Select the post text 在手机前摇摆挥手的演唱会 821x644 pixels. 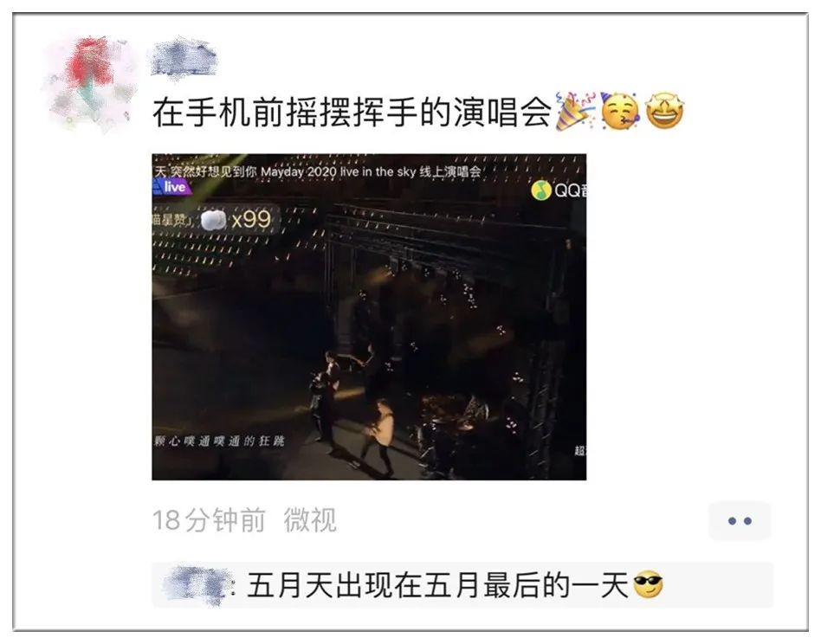[x=352, y=112]
